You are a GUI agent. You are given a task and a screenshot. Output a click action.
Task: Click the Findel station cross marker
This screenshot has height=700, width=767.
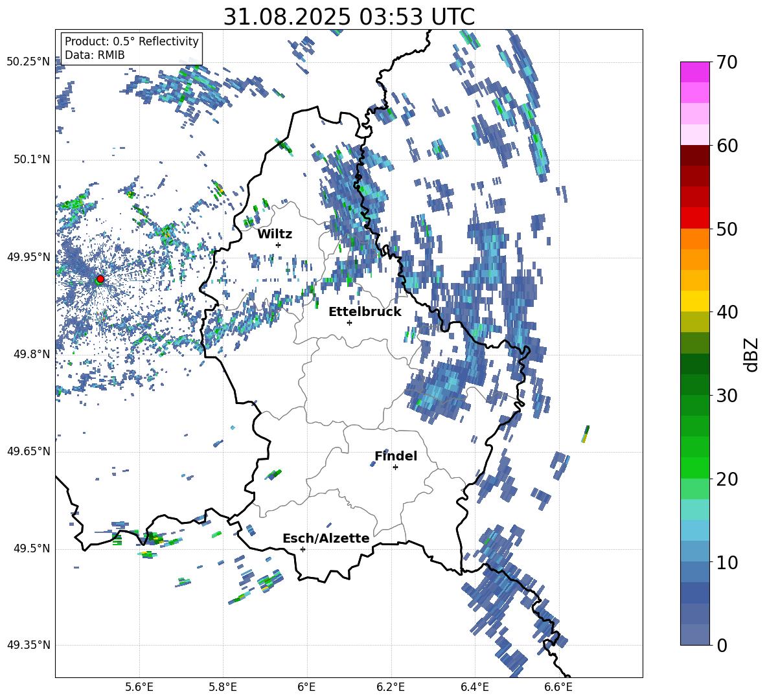(395, 468)
